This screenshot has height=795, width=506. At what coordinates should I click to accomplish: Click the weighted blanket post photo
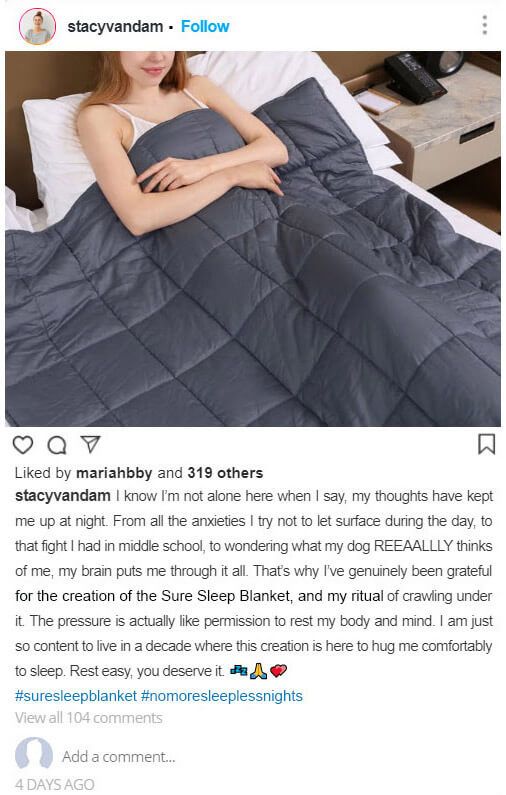coord(253,239)
